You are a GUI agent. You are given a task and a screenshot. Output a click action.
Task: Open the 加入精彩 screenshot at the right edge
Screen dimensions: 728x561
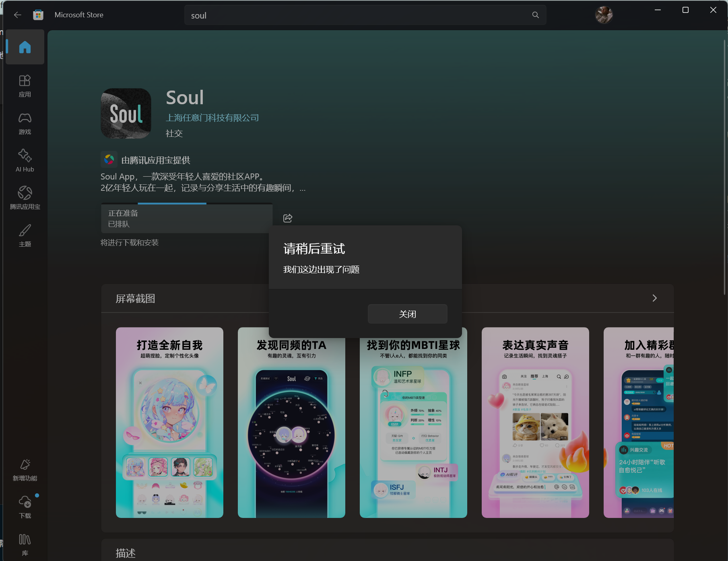[x=639, y=423]
